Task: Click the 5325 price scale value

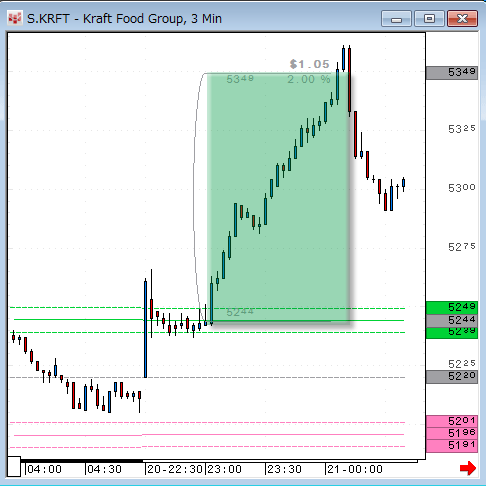Action: [x=461, y=129]
